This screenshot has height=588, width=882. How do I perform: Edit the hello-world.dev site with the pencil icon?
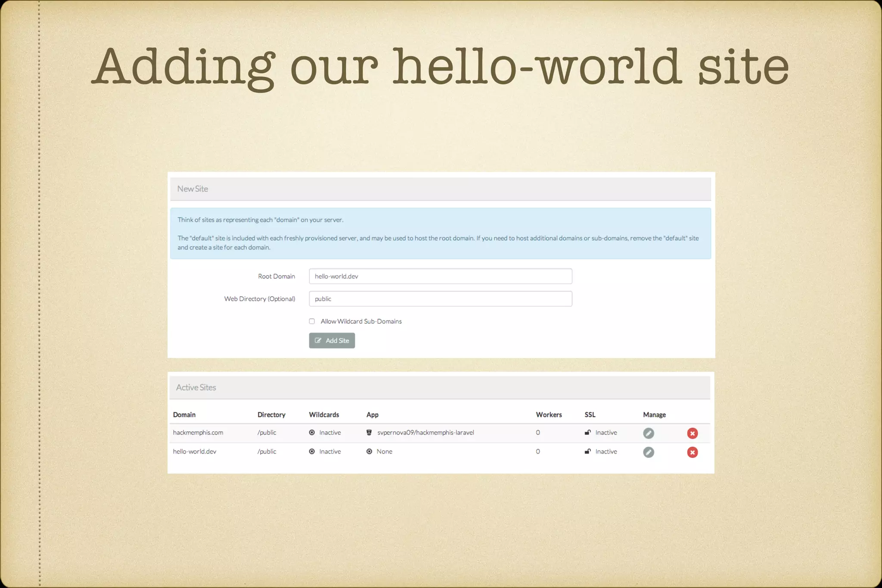pos(648,452)
